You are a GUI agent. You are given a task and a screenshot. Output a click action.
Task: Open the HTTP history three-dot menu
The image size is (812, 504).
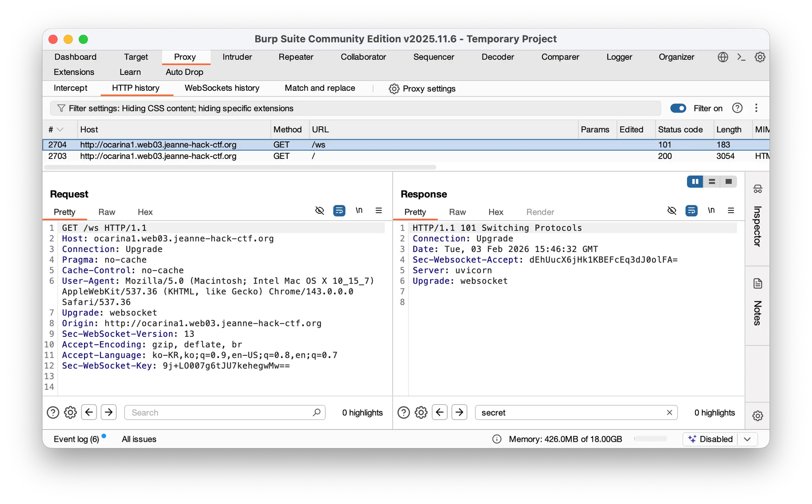pyautogui.click(x=756, y=108)
